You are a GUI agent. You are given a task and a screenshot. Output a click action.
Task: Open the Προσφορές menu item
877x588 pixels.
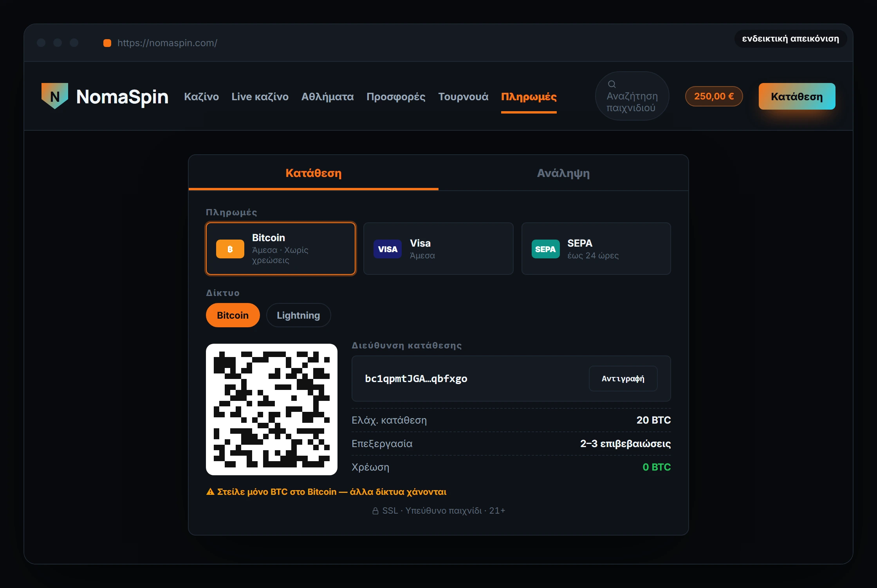396,96
